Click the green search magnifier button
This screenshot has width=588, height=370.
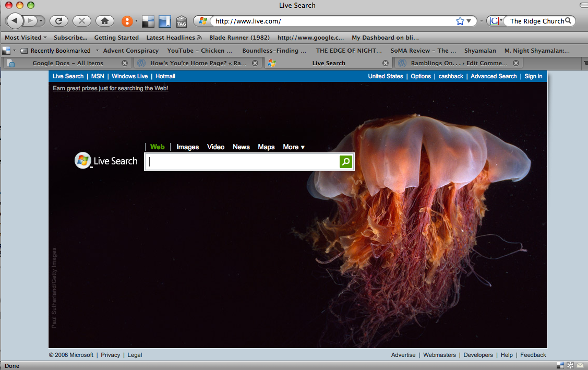point(345,162)
